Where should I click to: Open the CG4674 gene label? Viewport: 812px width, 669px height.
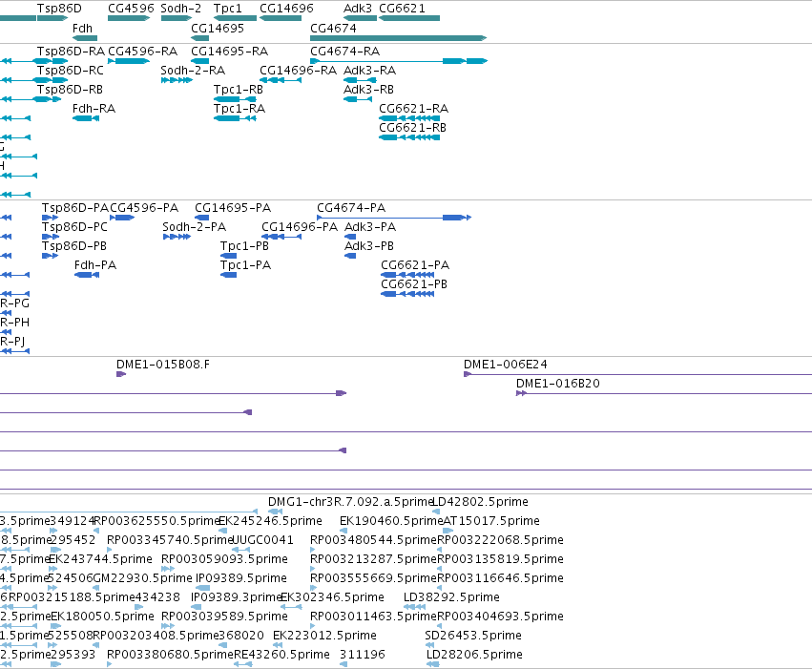coord(333,28)
